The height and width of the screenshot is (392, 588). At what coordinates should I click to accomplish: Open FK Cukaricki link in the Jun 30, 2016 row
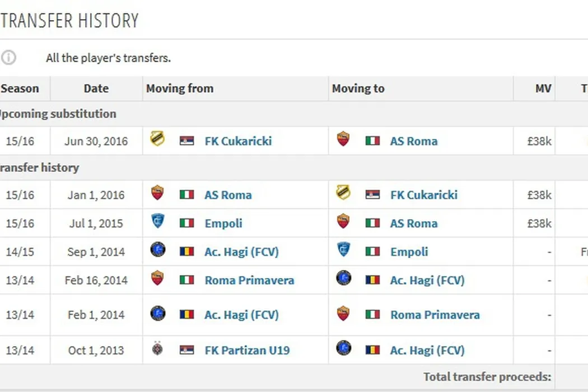(238, 141)
